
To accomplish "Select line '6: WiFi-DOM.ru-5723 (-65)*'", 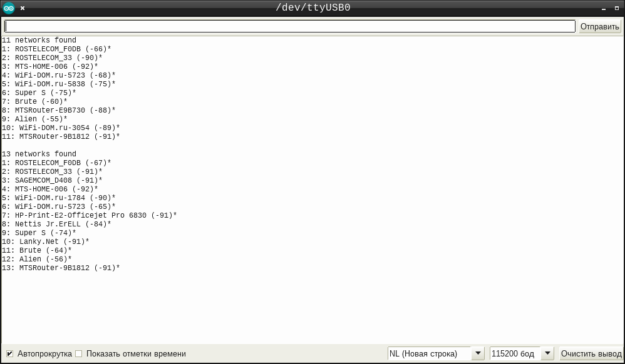I will click(x=59, y=206).
